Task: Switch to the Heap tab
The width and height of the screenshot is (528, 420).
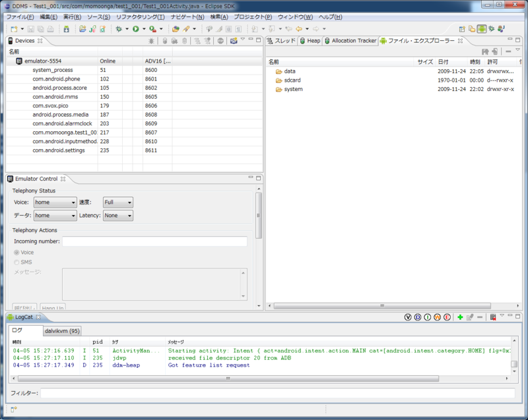Action: click(x=310, y=41)
